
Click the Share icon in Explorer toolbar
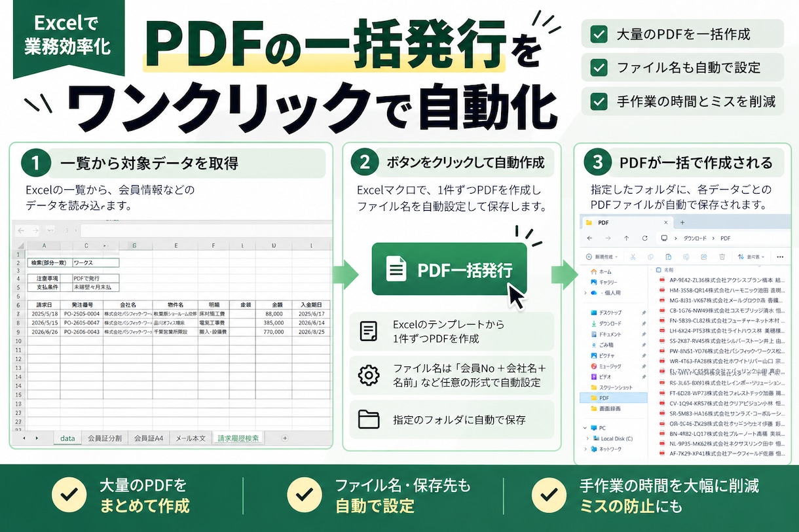pos(703,257)
